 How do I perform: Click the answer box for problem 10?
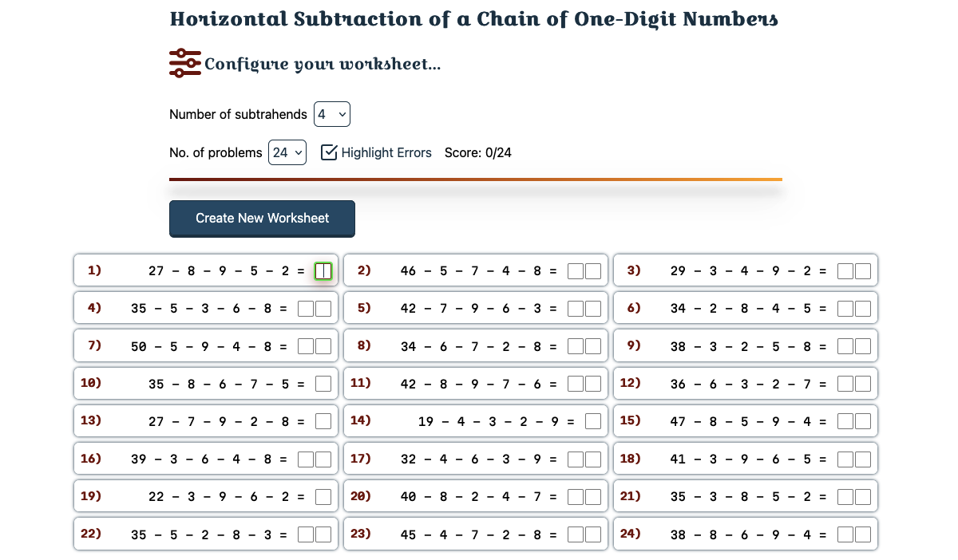tap(323, 383)
